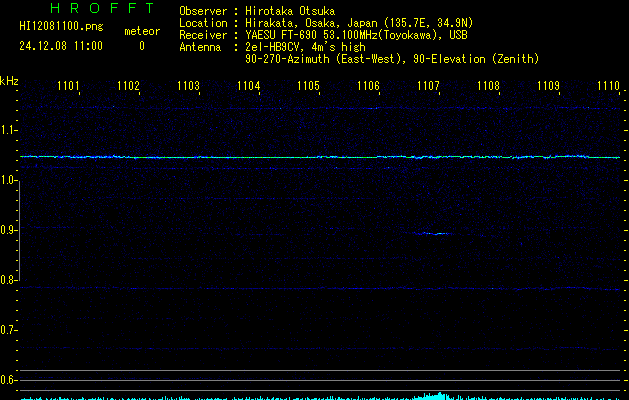Click time marker 1104

(248, 86)
